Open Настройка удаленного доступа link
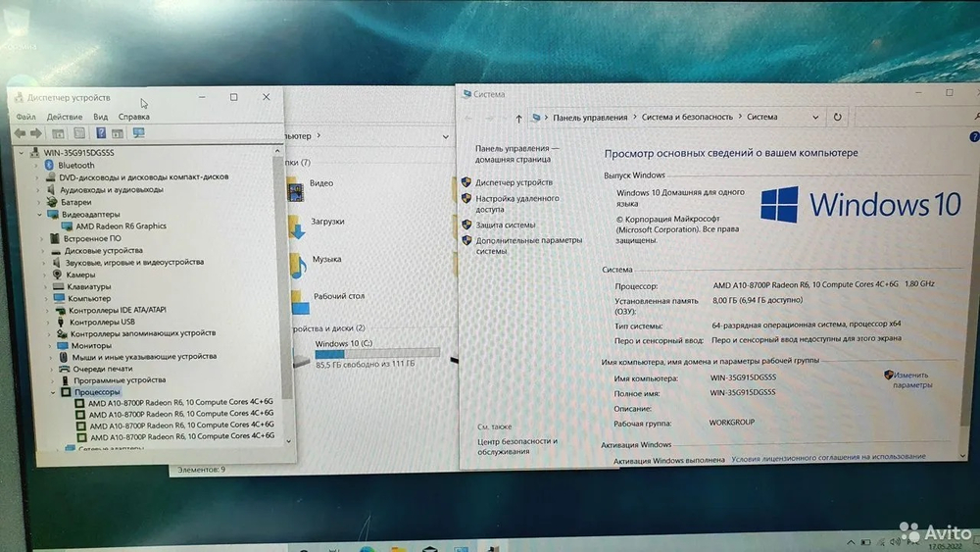The width and height of the screenshot is (980, 552). point(517,204)
